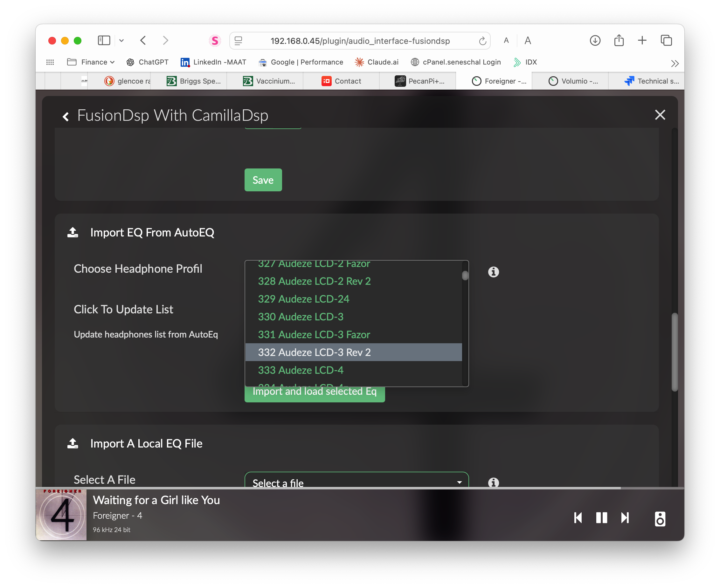The width and height of the screenshot is (720, 588).
Task: Switch to Contact tab
Action: click(341, 81)
